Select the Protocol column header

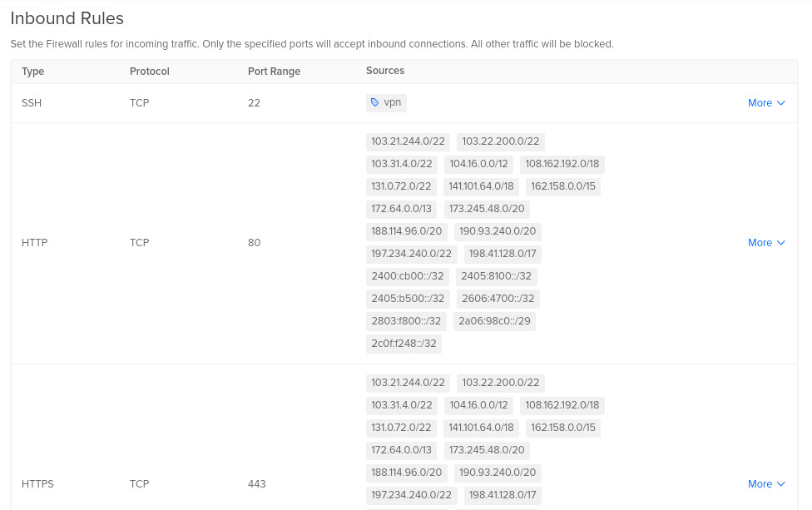[x=150, y=72]
